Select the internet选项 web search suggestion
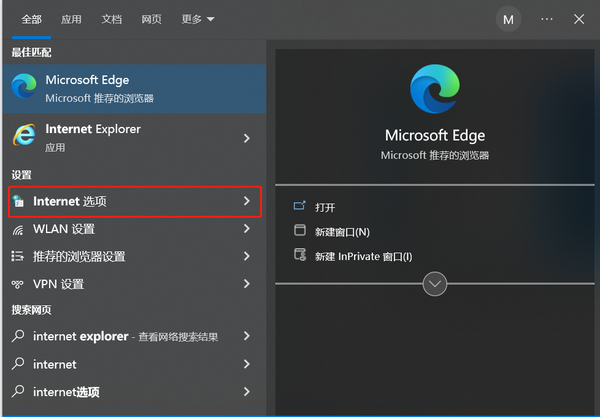 point(66,392)
